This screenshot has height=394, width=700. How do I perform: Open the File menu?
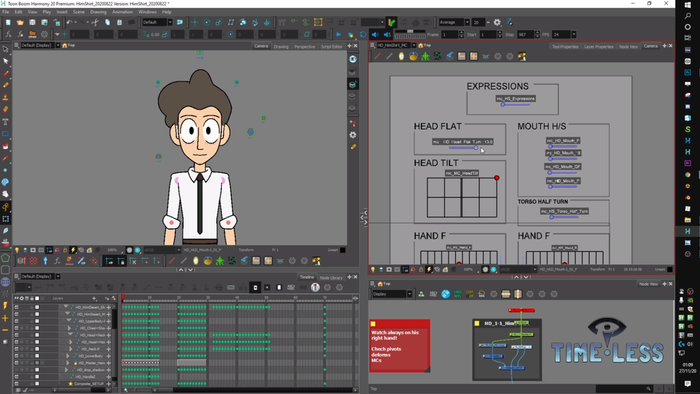pos(5,12)
